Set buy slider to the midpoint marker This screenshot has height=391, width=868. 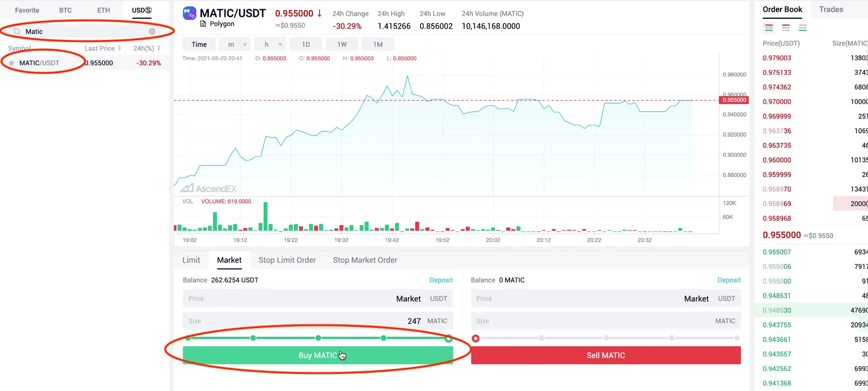(318, 338)
